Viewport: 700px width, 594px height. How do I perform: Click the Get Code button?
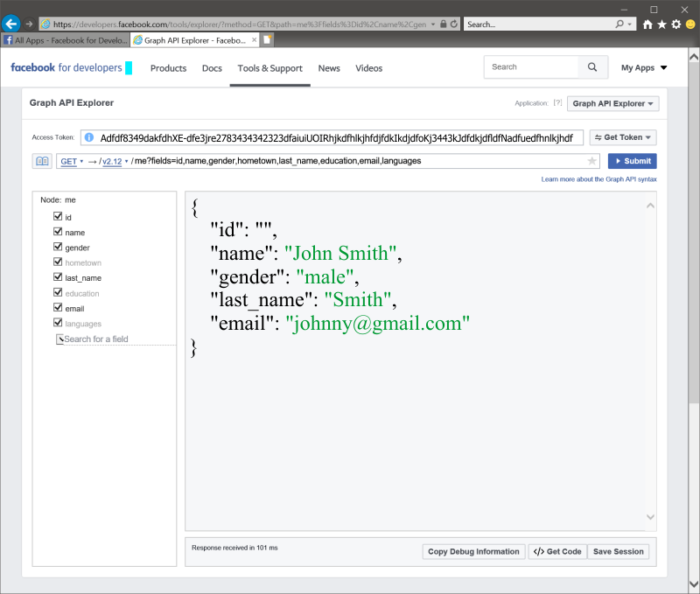tap(557, 552)
